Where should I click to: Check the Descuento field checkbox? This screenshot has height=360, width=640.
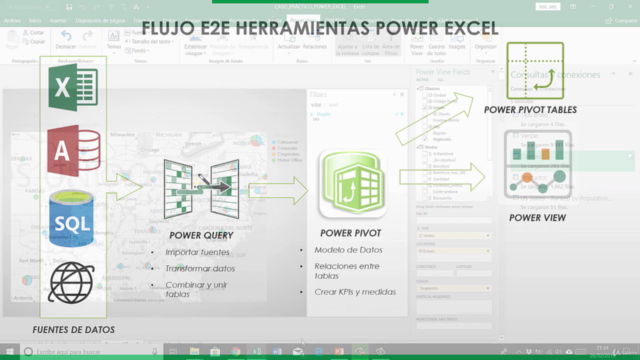[425, 198]
